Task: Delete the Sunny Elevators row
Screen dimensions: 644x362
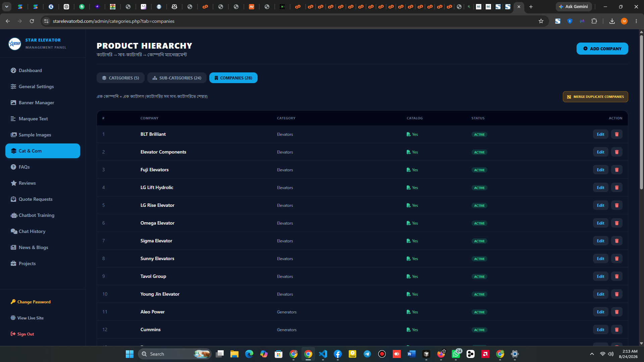Action: (x=616, y=259)
